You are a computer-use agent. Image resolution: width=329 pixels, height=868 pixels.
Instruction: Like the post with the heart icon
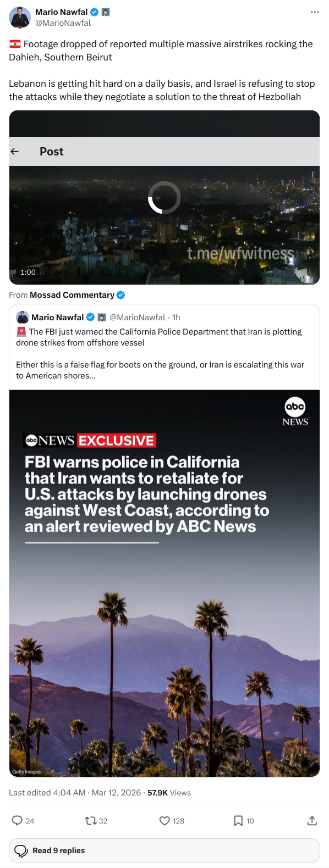[164, 820]
